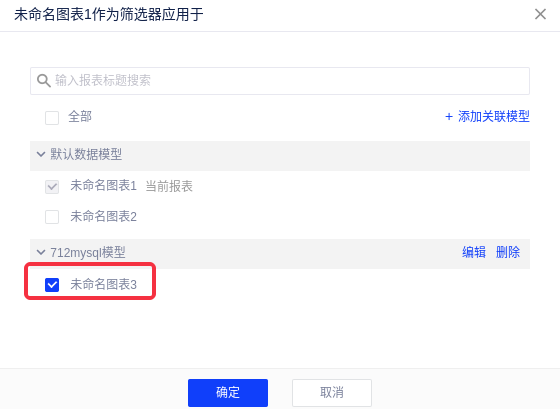Click the magnifier search icon
Image resolution: width=560 pixels, height=409 pixels.
point(44,81)
